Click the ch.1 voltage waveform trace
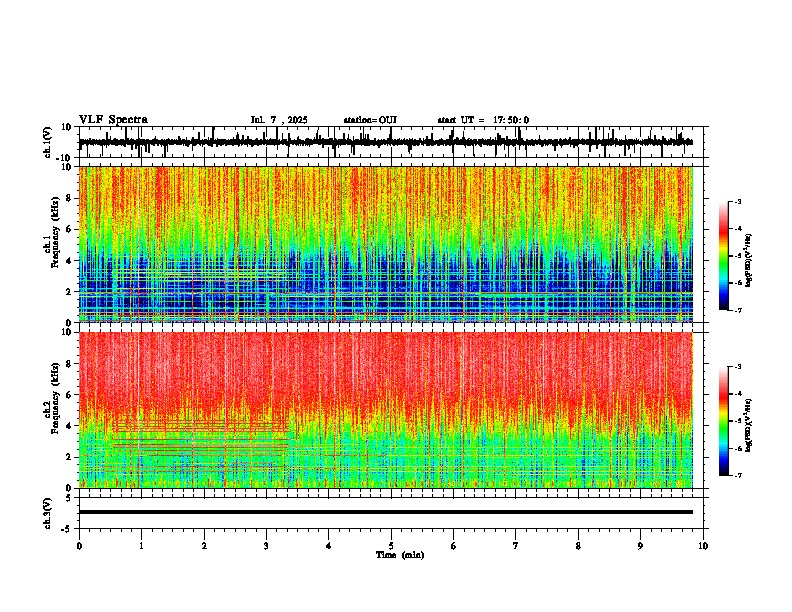 (x=386, y=142)
